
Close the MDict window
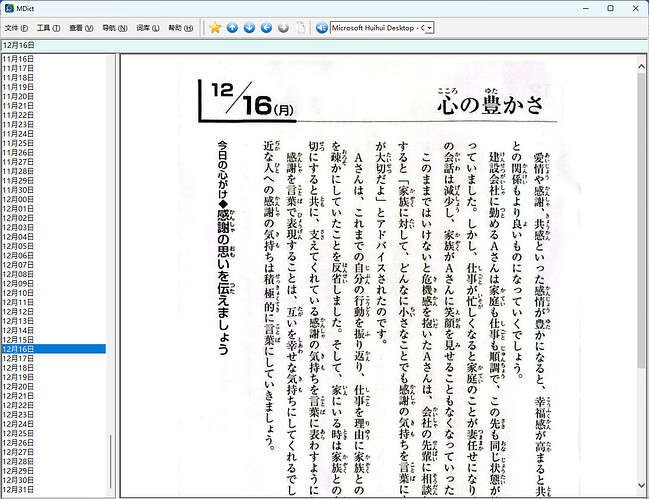[635, 8]
